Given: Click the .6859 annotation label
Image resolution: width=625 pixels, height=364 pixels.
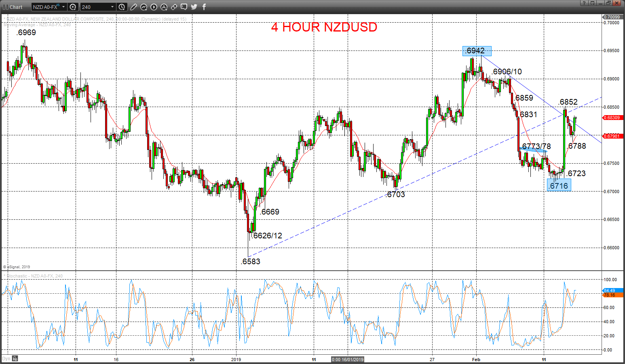Looking at the screenshot, I should tap(524, 98).
